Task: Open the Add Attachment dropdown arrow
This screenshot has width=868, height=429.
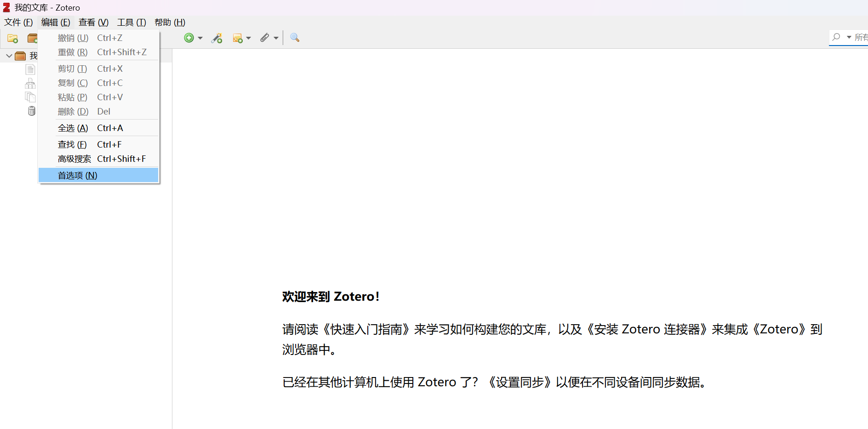Action: pos(276,38)
